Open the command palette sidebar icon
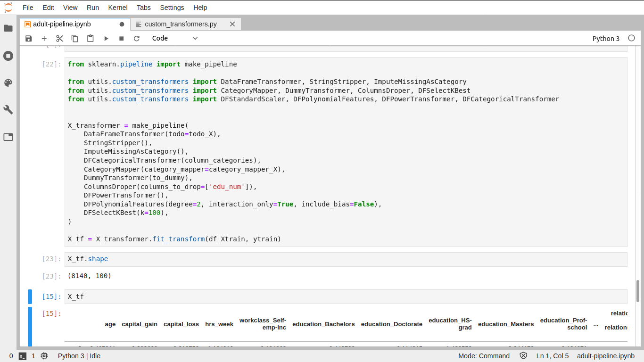Screen dimensions: 644x362 (x=8, y=82)
